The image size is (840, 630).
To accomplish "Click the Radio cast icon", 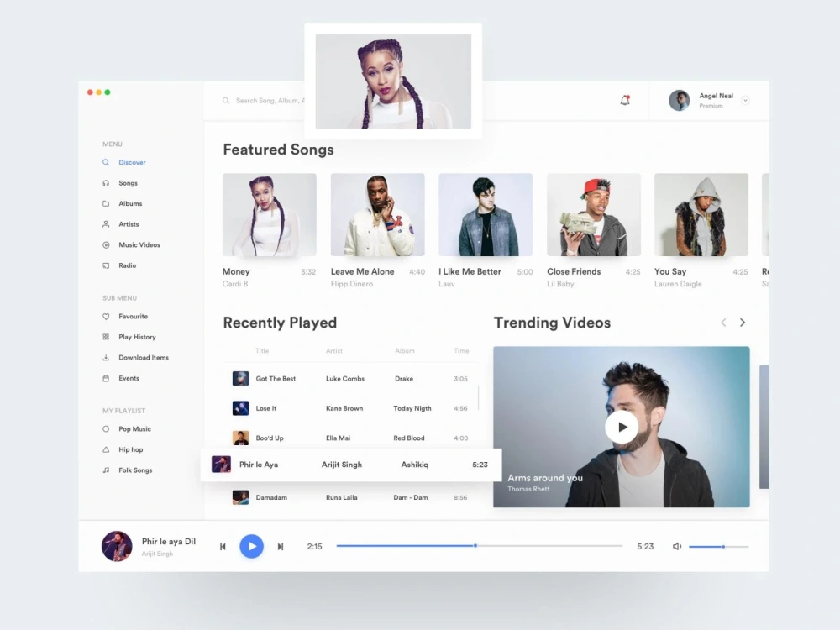I will tap(106, 265).
